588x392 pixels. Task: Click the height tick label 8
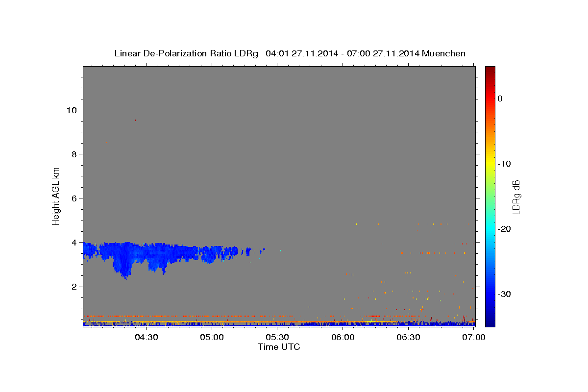coord(73,154)
